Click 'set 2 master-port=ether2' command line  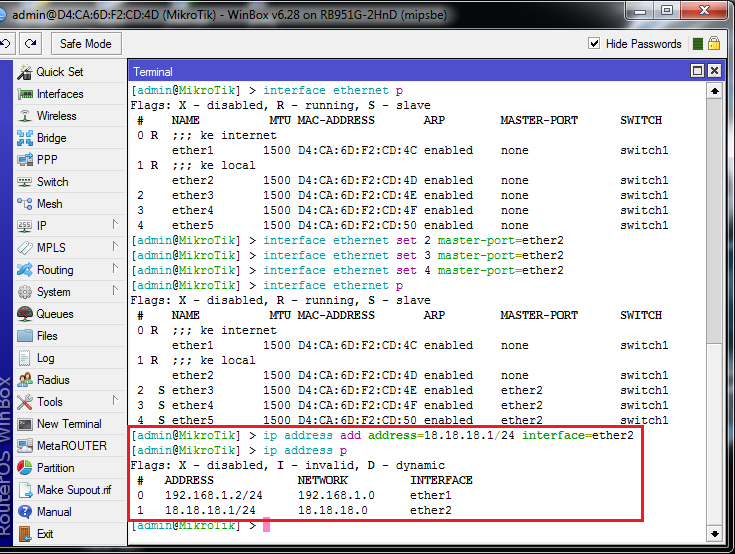pyautogui.click(x=347, y=240)
